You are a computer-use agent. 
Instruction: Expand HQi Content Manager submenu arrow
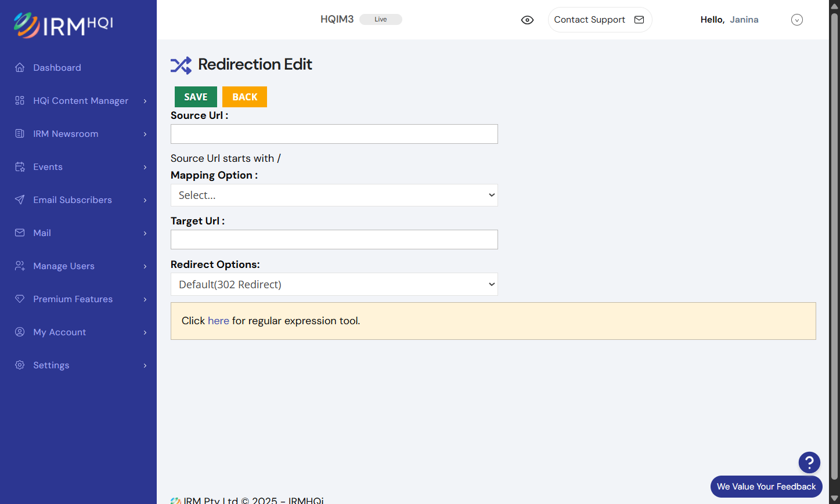[x=145, y=101]
